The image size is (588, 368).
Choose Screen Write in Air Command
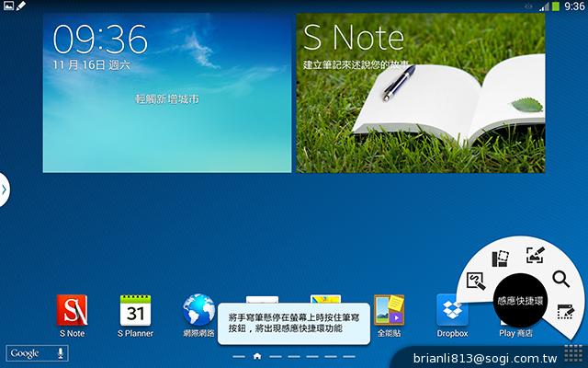click(x=535, y=255)
